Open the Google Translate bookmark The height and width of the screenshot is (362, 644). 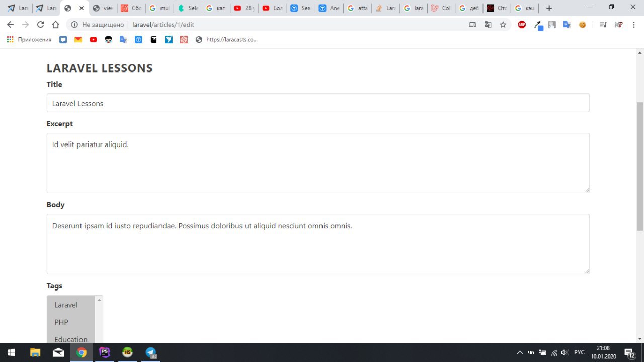tap(123, 40)
